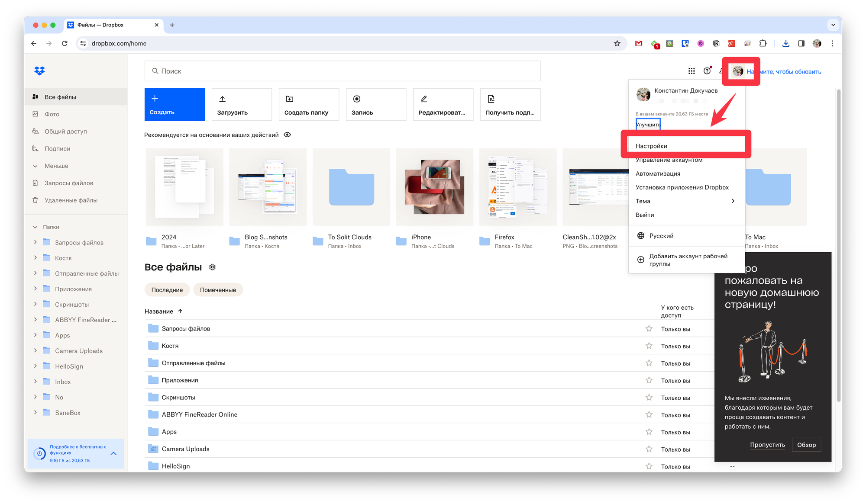Expand the Camera Uploads folder tree
This screenshot has width=866, height=504.
pyautogui.click(x=36, y=350)
